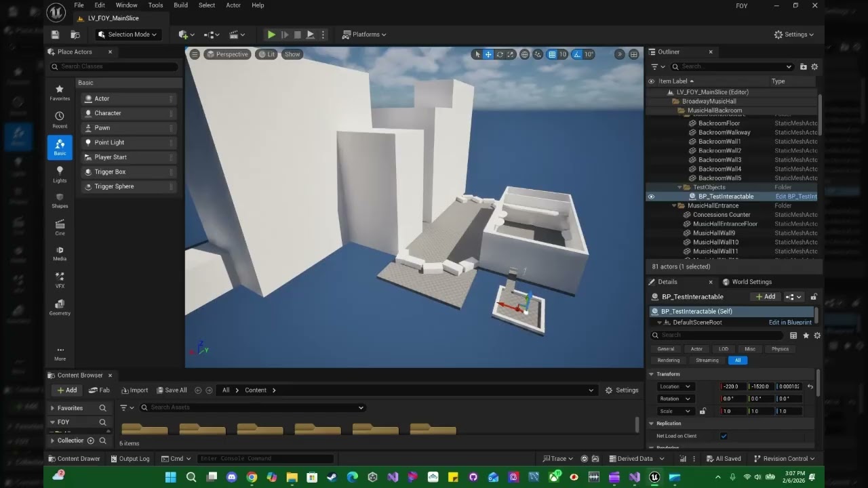Viewport: 868px width, 488px height.
Task: Choose the Scale gizmo tool in viewport
Action: [511, 54]
